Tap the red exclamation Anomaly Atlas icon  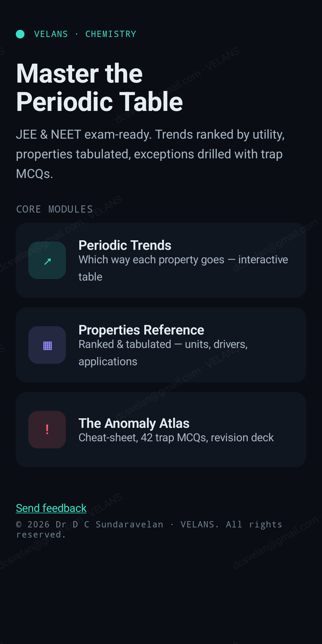coord(47,430)
